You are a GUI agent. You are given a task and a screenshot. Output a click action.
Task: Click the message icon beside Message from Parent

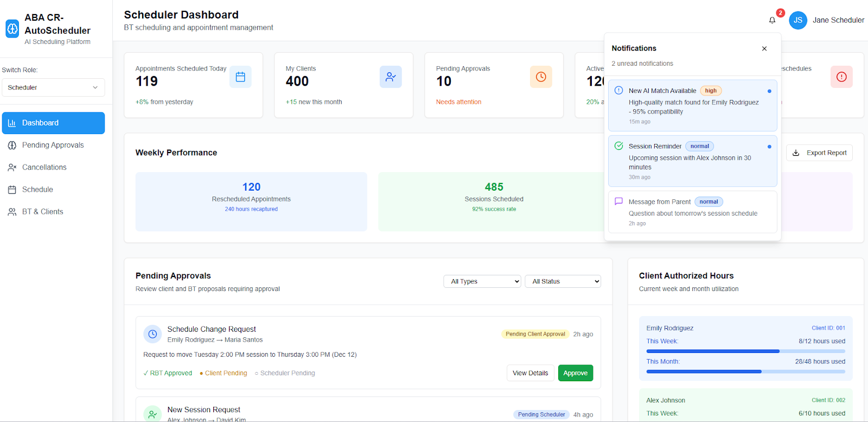(618, 201)
